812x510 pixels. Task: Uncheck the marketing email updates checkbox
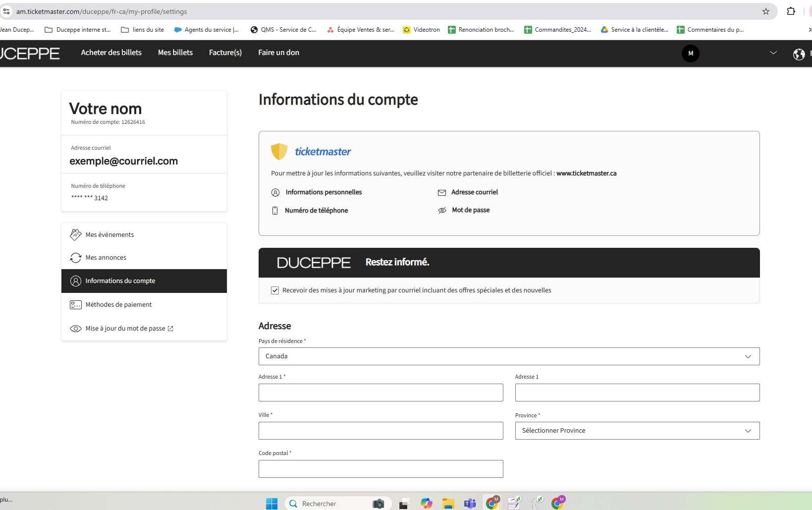(275, 290)
